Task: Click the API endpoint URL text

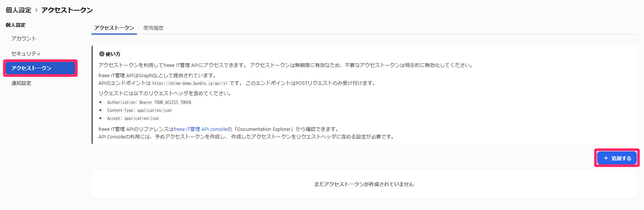Action: 190,83
